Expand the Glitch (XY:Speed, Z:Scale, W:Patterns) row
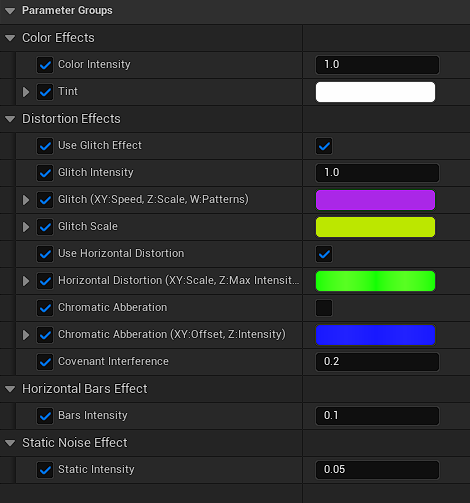 tap(26, 200)
